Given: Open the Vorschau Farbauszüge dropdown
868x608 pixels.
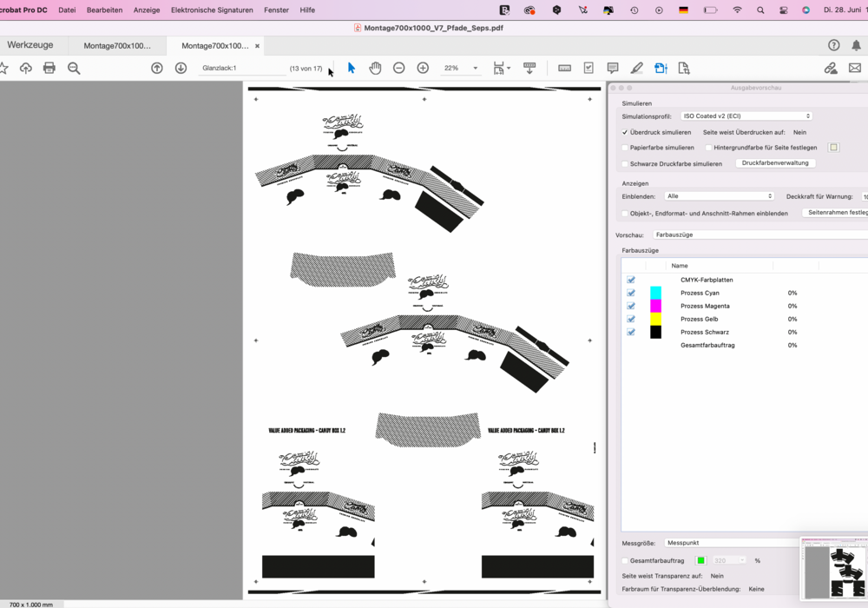Looking at the screenshot, I should tap(760, 235).
